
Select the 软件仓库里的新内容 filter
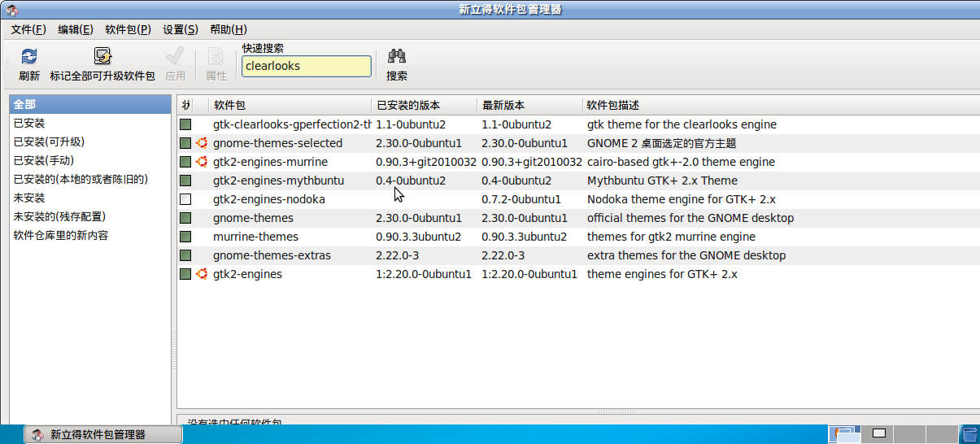[89, 235]
